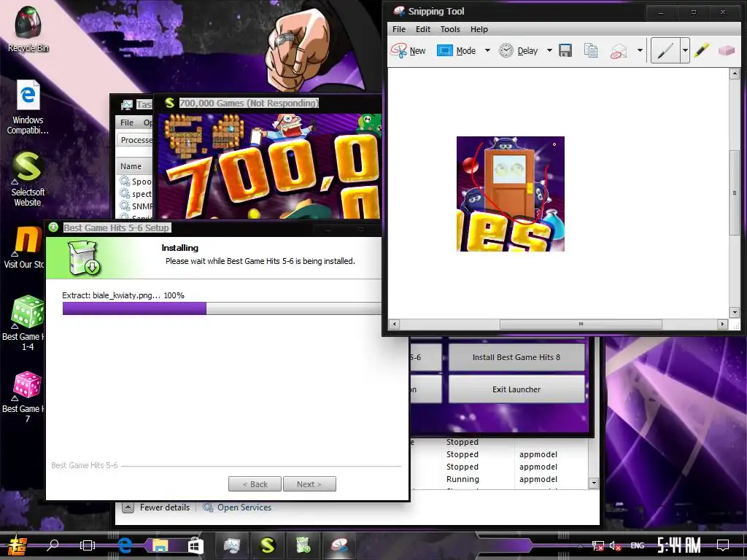
Task: Click Task Manager scrollbar down arrow
Action: pyautogui.click(x=593, y=483)
